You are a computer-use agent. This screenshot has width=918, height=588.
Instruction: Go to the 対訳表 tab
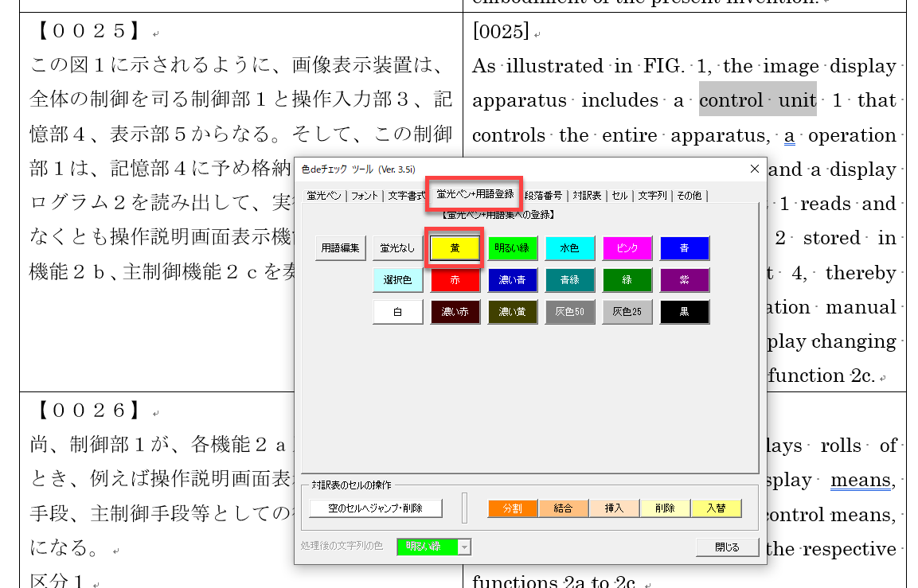(x=587, y=195)
